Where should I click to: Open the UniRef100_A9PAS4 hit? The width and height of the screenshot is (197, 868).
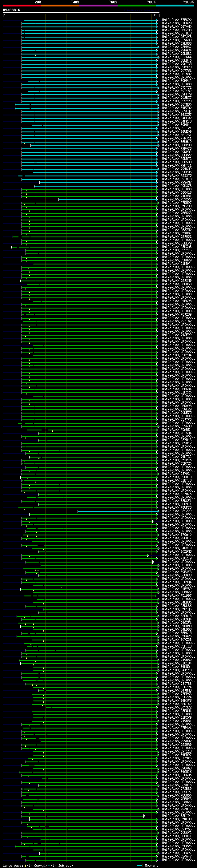point(177,50)
